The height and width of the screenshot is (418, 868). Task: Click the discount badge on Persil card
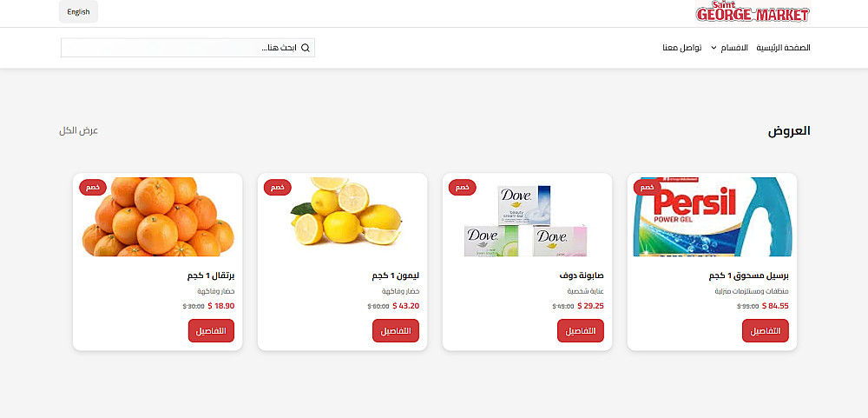647,187
